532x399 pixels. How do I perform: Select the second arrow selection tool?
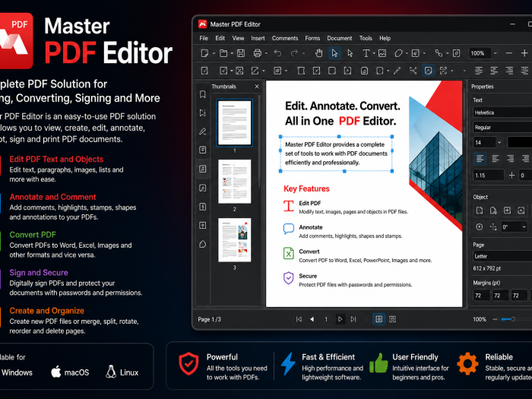point(350,53)
